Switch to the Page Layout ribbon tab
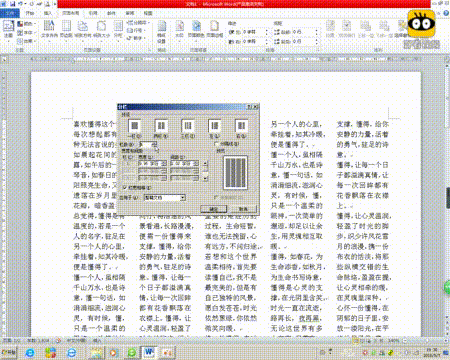Image resolution: width=450 pixels, height=360 pixels. coord(70,13)
